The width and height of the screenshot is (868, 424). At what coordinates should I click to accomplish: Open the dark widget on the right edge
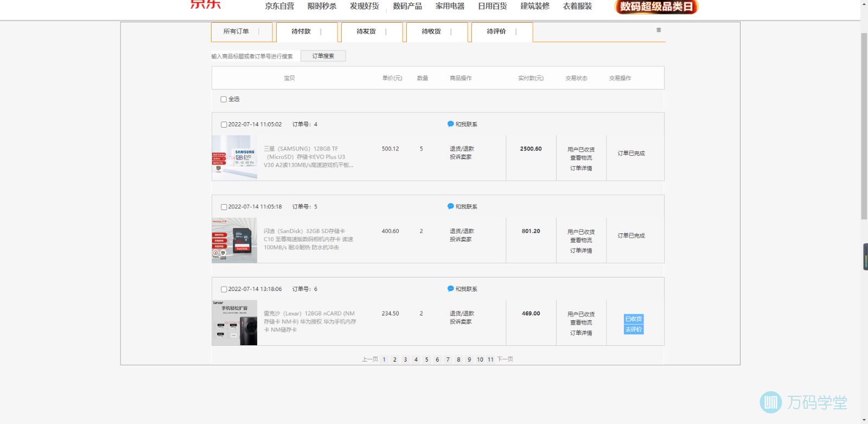click(x=865, y=257)
